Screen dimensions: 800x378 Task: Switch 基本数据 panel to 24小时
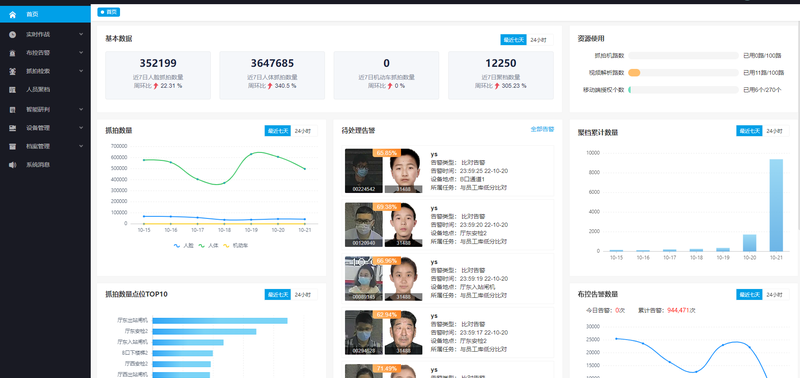coord(539,40)
